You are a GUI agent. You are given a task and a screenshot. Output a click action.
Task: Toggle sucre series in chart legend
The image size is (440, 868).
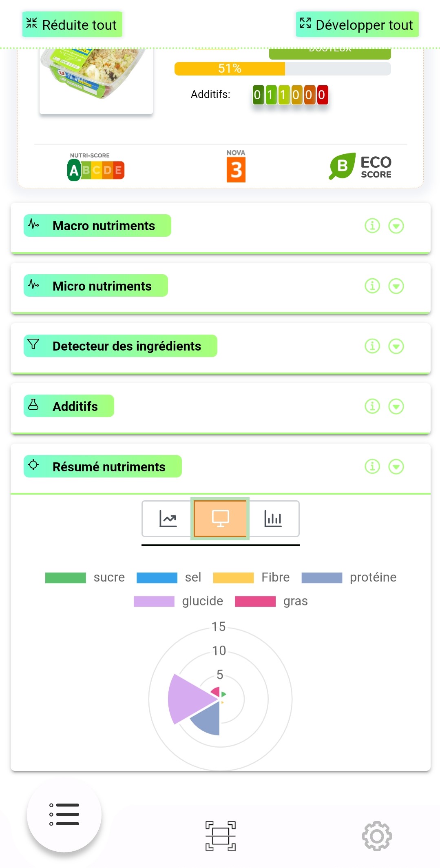(x=85, y=577)
